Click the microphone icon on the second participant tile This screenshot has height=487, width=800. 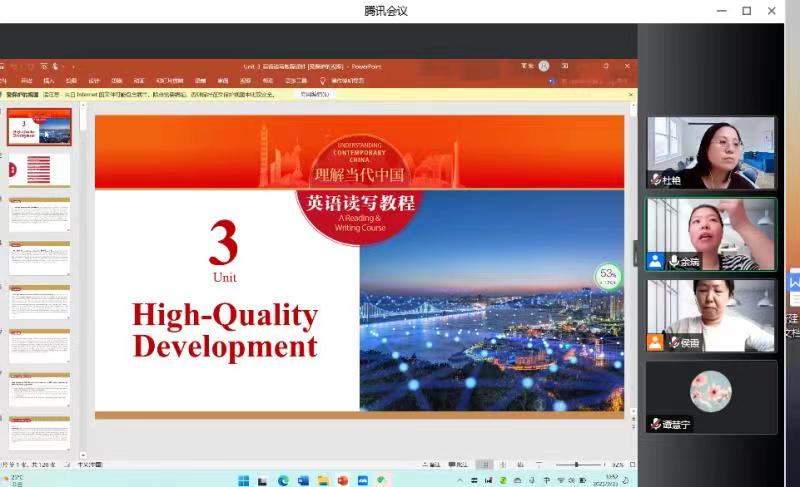click(673, 261)
